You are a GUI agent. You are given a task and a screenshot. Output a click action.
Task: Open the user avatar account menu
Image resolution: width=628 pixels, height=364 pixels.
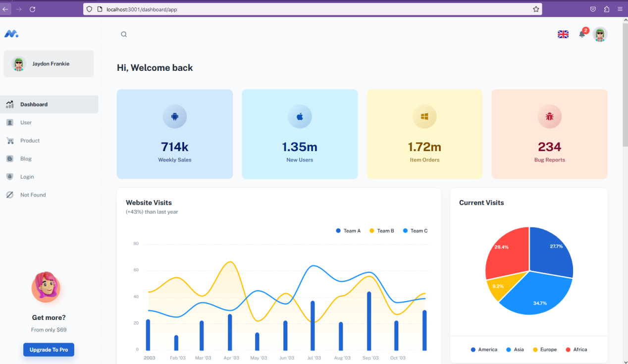point(600,34)
